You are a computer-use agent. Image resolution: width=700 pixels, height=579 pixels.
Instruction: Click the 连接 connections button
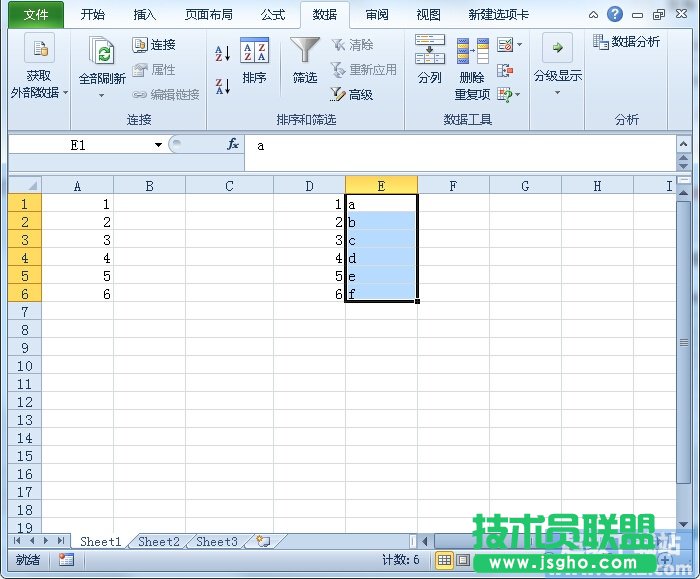[154, 45]
